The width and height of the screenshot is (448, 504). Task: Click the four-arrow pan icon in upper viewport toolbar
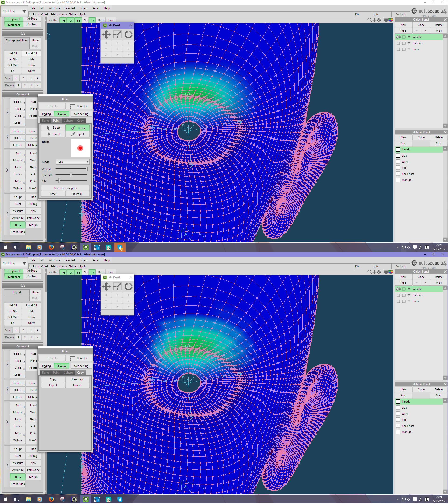(374, 20)
